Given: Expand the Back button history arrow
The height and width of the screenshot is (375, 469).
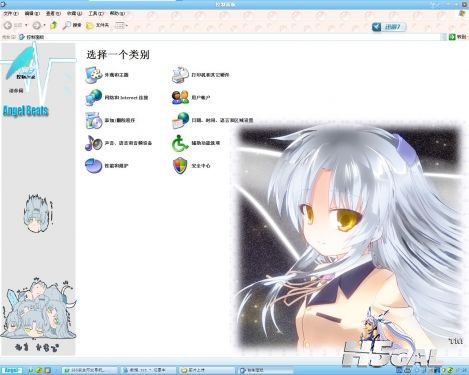Looking at the screenshot, I should coord(26,25).
